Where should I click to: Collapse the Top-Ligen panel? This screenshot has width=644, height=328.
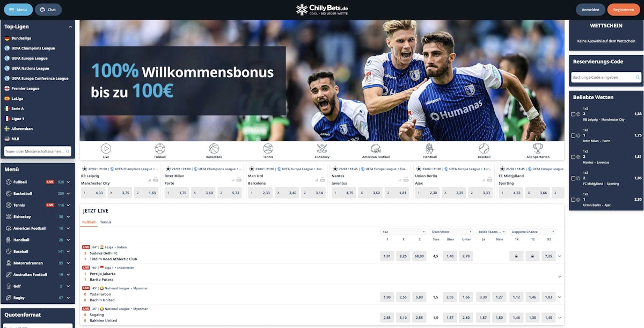[70, 26]
